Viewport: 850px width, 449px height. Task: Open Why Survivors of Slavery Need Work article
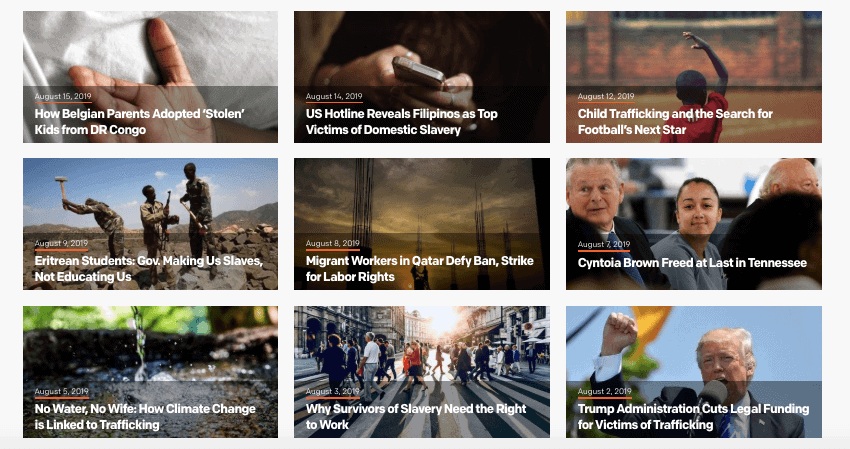pos(416,416)
